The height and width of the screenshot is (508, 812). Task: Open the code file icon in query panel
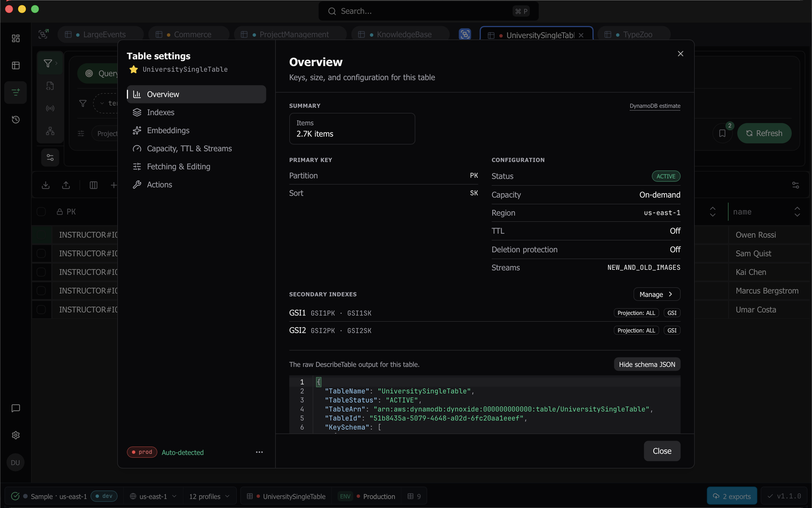(50, 86)
